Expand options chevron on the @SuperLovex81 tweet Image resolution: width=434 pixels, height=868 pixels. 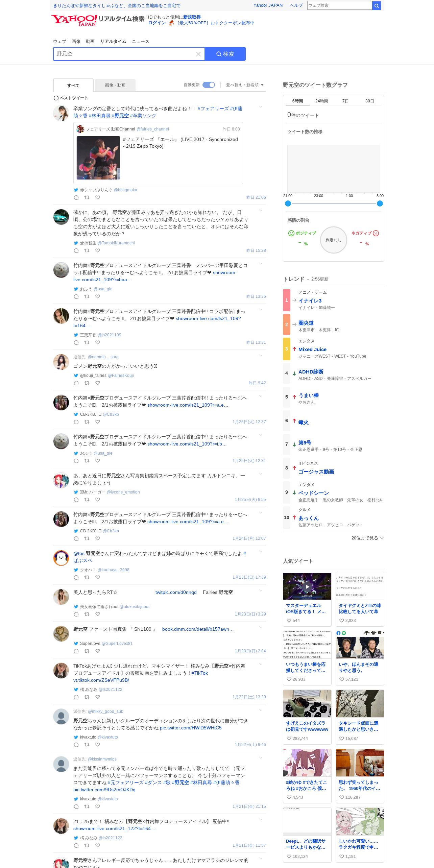(261, 627)
